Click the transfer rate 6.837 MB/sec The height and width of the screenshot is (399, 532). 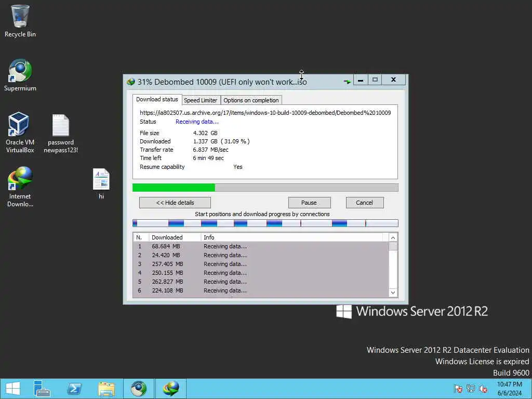(211, 150)
